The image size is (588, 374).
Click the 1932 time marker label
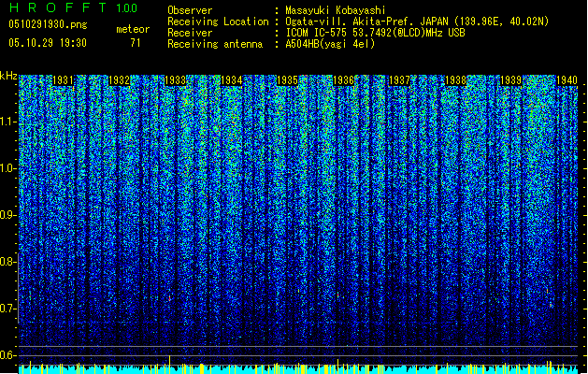coord(119,80)
